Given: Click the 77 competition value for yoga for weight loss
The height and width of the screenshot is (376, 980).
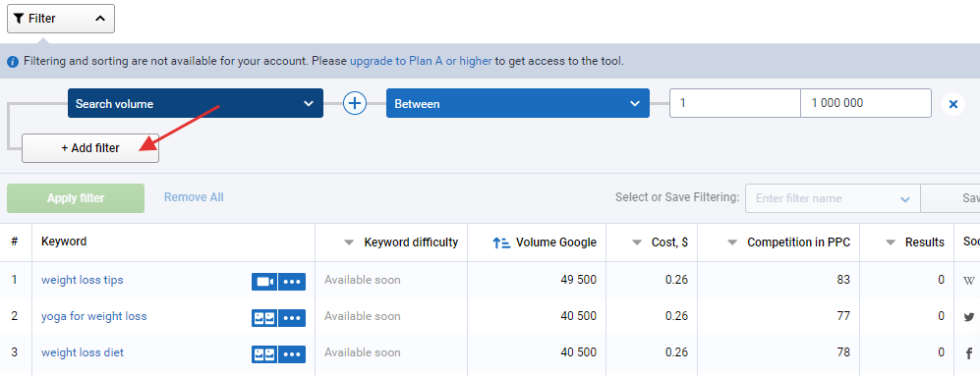Looking at the screenshot, I should (843, 316).
